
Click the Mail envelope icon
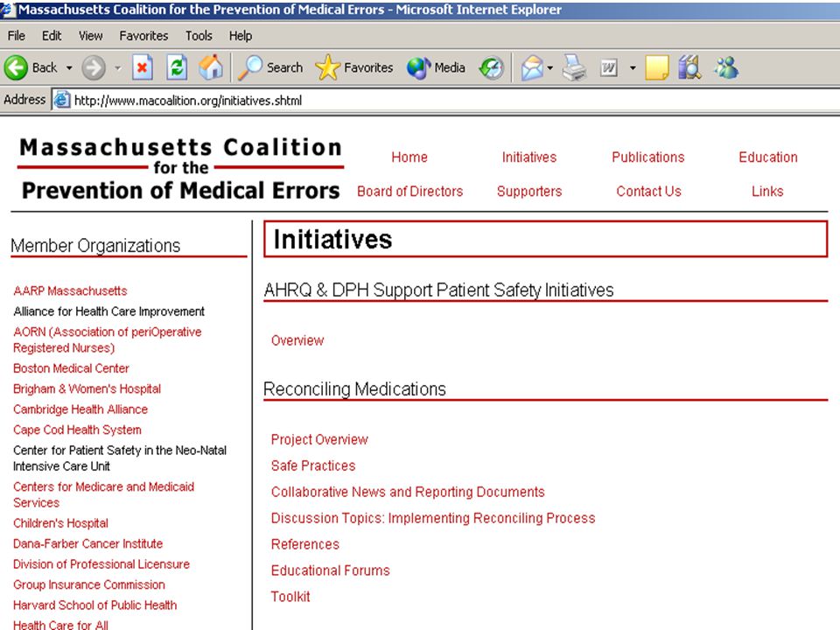pos(532,68)
